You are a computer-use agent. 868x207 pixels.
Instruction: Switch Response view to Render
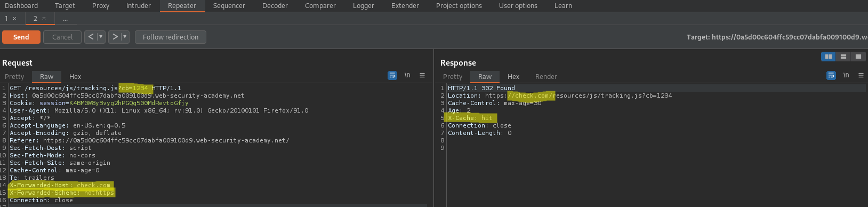point(546,76)
